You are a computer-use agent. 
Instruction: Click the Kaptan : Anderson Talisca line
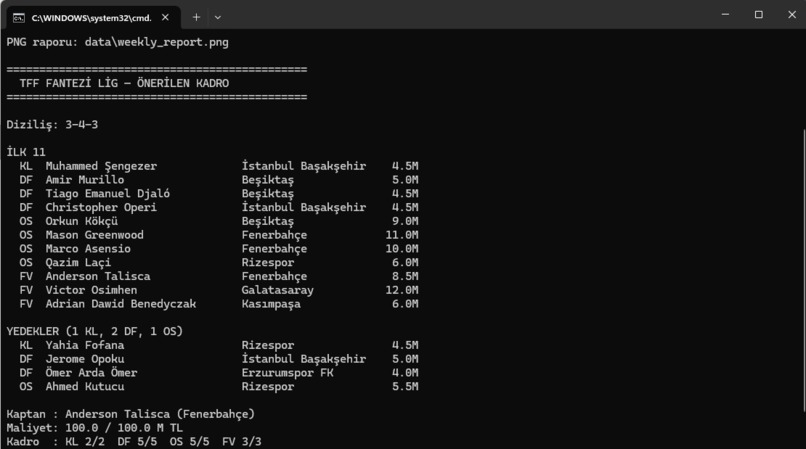pyautogui.click(x=131, y=414)
